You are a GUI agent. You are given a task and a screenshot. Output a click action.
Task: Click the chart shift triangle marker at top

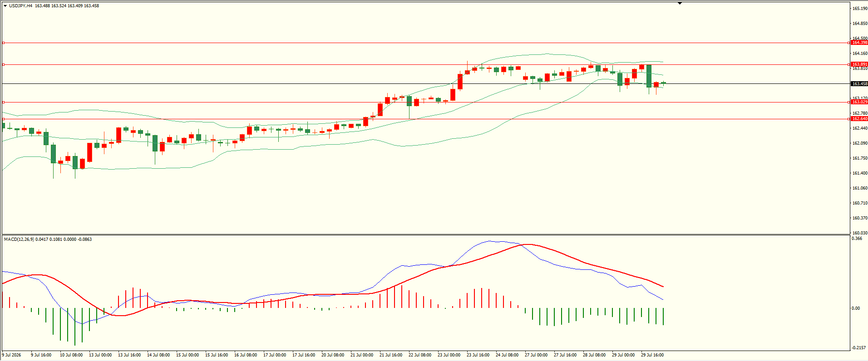coord(680,3)
